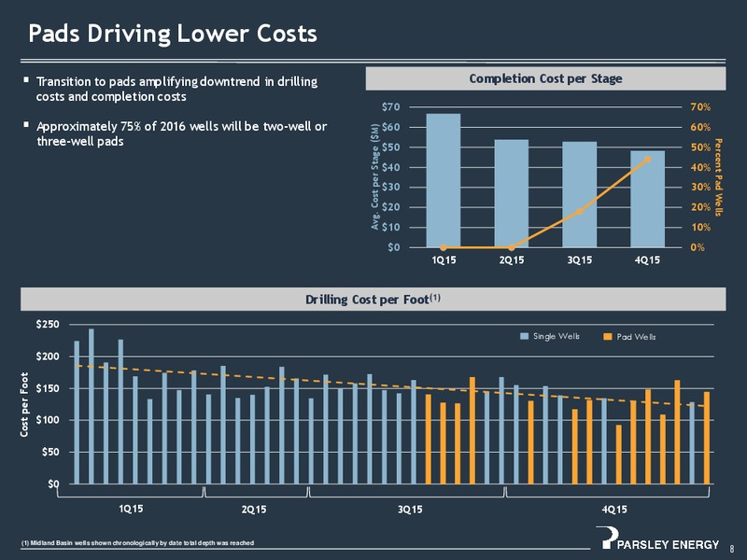Click the 'PARSLEY ENERGY' logo text
Viewport: 747px width, 560px height.
coord(668,544)
